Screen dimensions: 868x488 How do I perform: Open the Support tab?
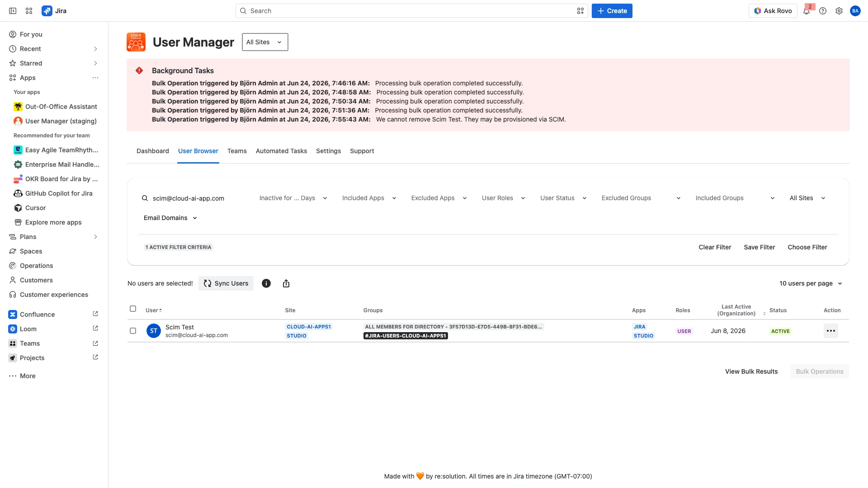(362, 151)
